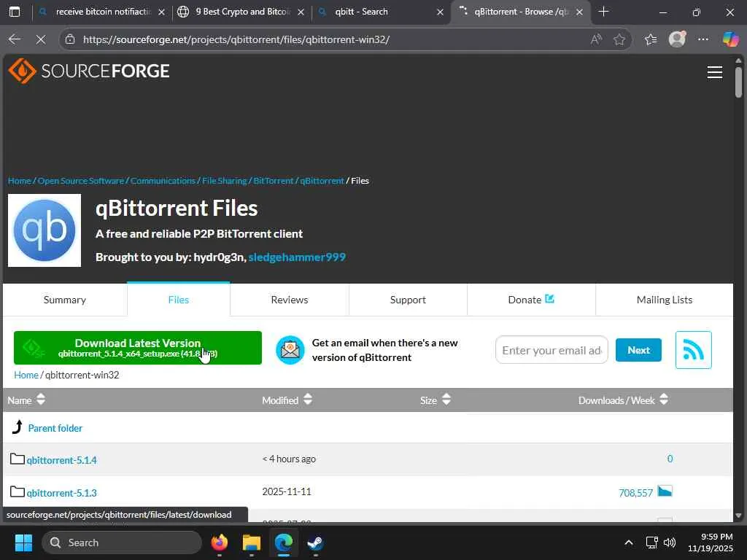Click Download Latest Version button

point(138,348)
